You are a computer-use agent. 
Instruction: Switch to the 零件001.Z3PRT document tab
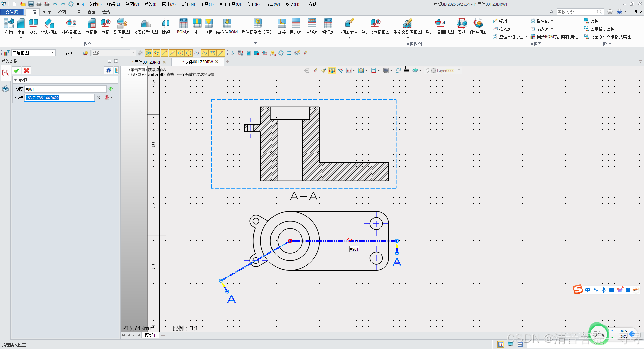point(147,62)
